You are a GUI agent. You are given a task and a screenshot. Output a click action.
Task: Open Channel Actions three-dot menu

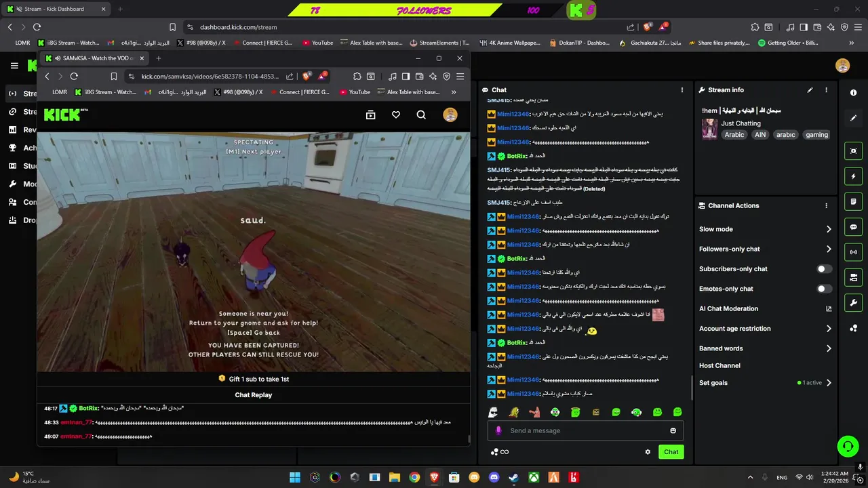click(826, 205)
